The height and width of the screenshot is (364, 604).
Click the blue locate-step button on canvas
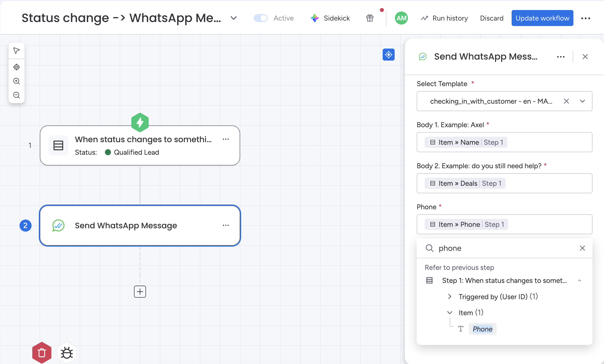(389, 55)
